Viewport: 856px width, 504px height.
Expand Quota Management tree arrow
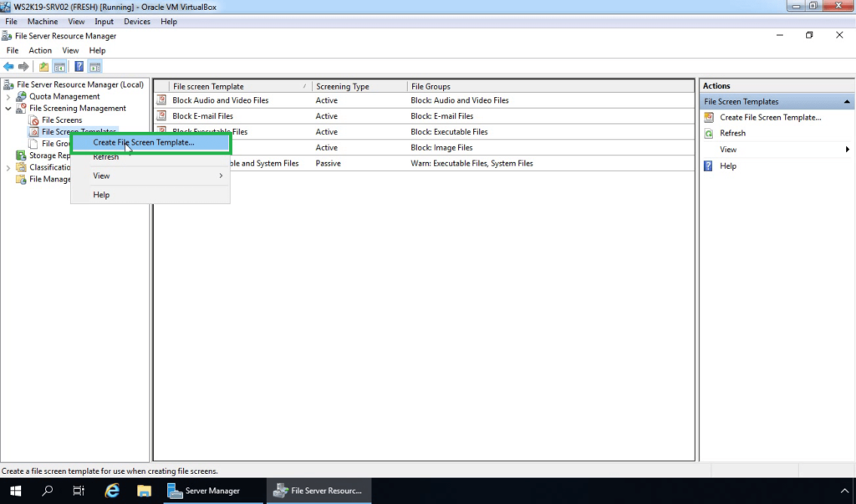[8, 97]
